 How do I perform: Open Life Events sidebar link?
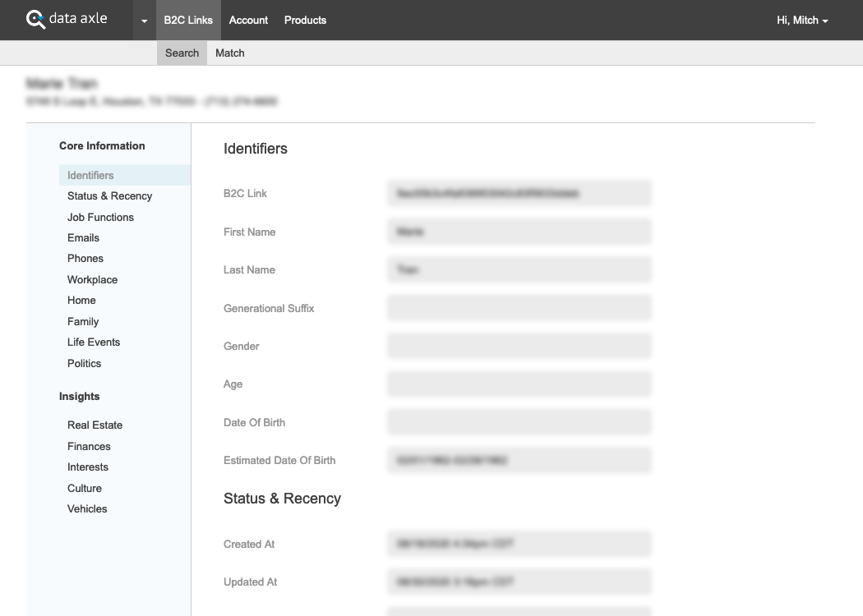[94, 342]
